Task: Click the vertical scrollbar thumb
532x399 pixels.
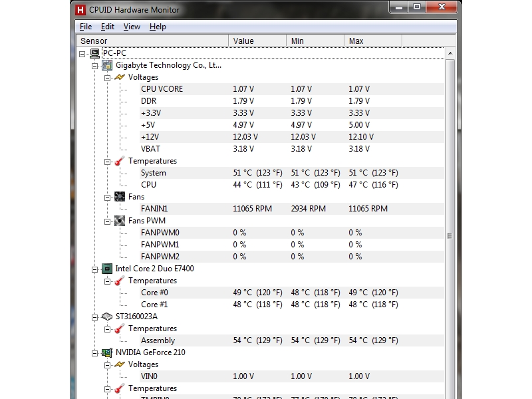Action: tap(450, 236)
